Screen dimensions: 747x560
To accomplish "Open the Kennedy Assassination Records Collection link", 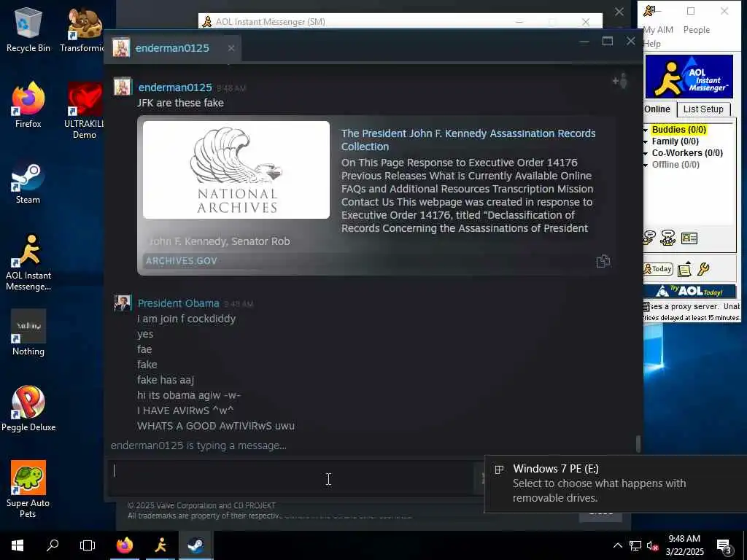I will (x=468, y=140).
